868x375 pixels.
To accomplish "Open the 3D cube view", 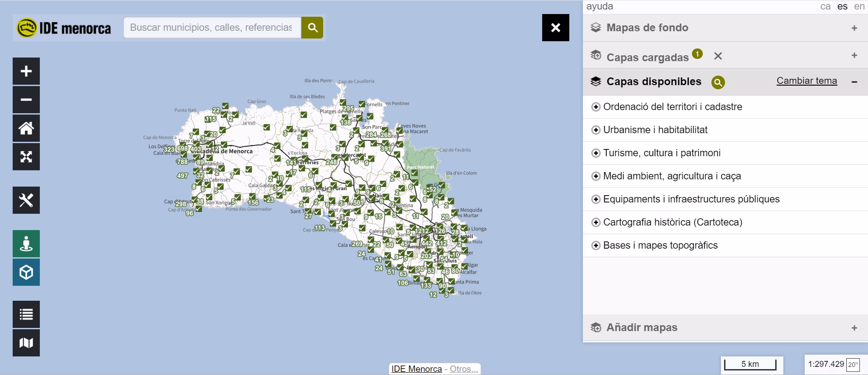I will coord(26,272).
